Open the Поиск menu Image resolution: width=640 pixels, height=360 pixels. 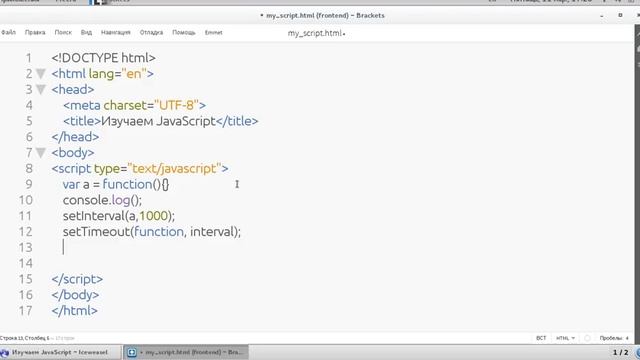(x=63, y=32)
